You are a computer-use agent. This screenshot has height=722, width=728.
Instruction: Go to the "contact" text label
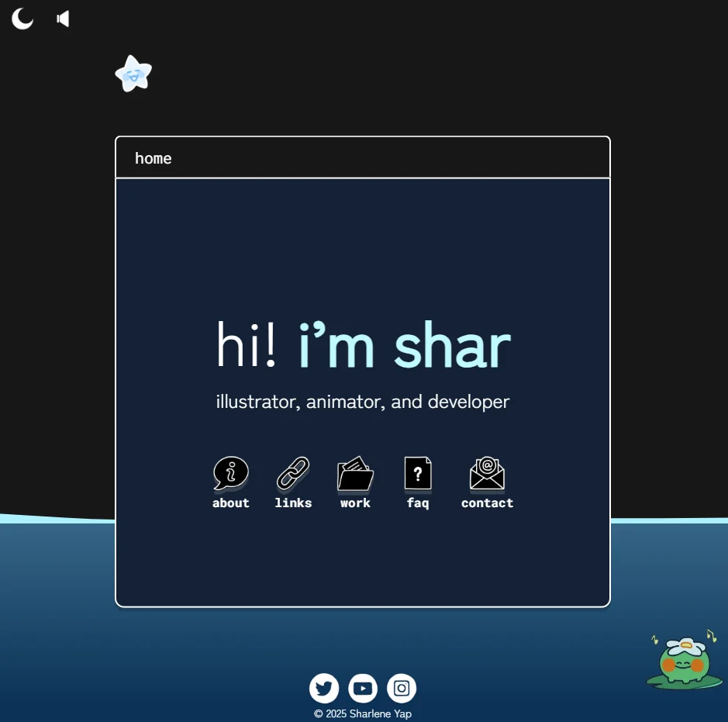487,503
